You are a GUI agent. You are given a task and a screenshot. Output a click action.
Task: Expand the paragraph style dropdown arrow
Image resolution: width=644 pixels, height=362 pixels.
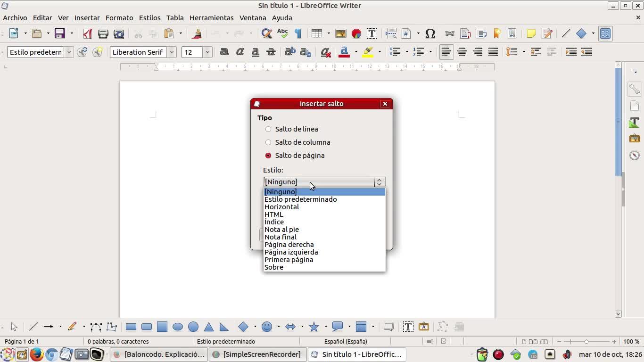tap(69, 52)
